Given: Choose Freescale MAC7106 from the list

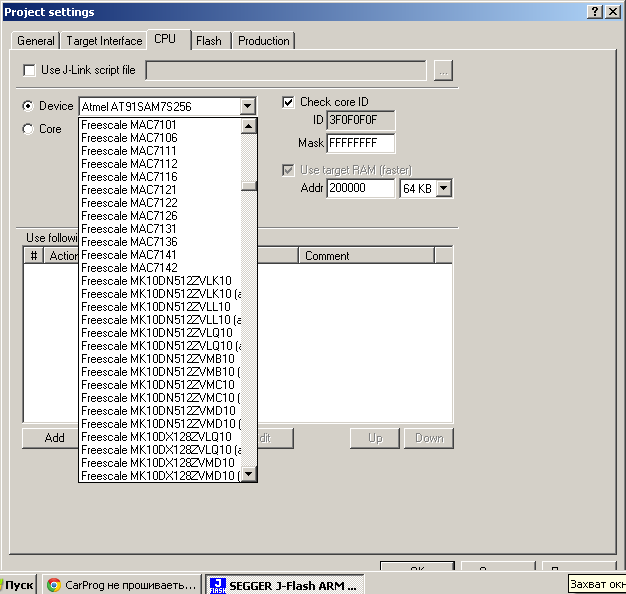Looking at the screenshot, I should coord(160,138).
